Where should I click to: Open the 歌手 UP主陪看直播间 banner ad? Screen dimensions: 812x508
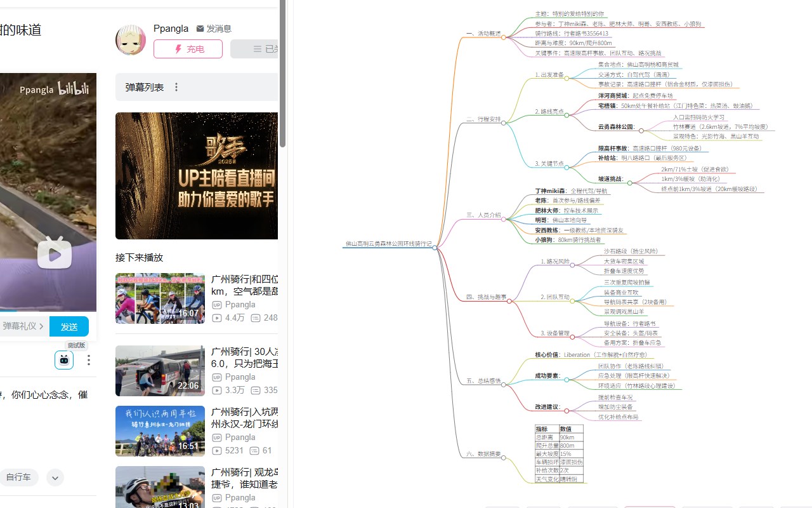coord(197,176)
